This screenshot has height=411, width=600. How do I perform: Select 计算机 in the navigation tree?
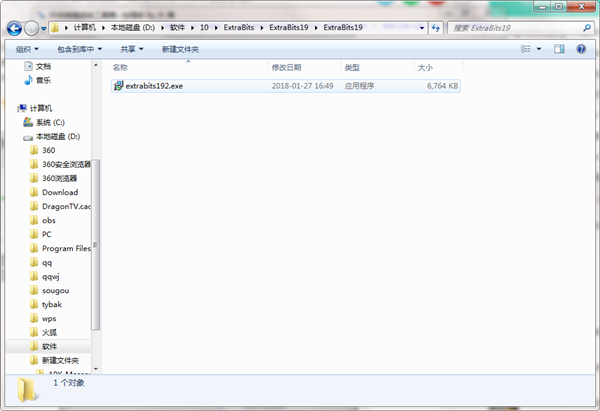41,108
